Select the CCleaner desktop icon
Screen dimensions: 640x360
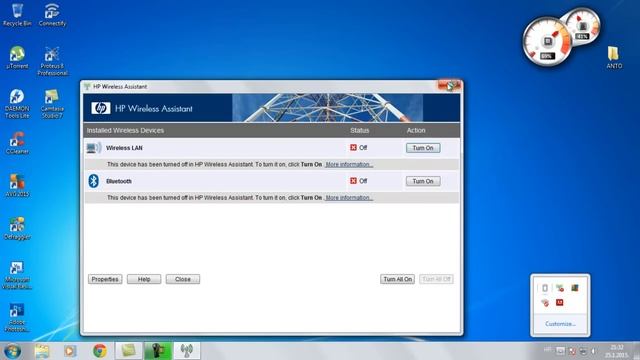click(17, 143)
